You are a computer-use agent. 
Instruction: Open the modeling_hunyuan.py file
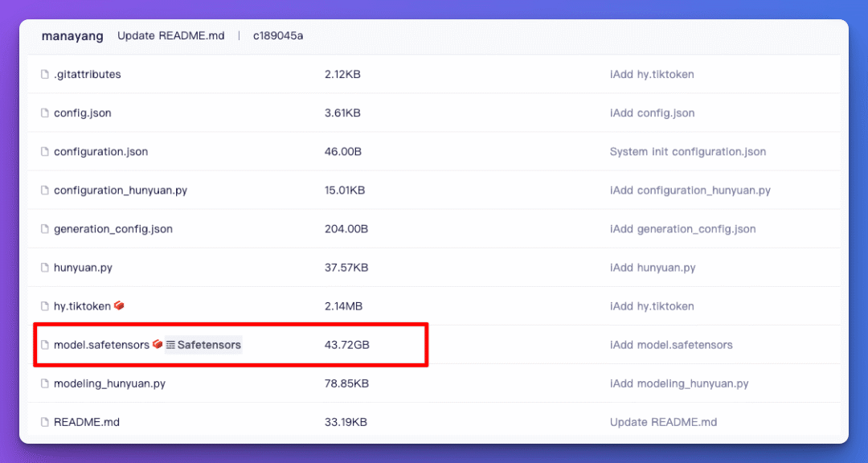click(x=109, y=383)
